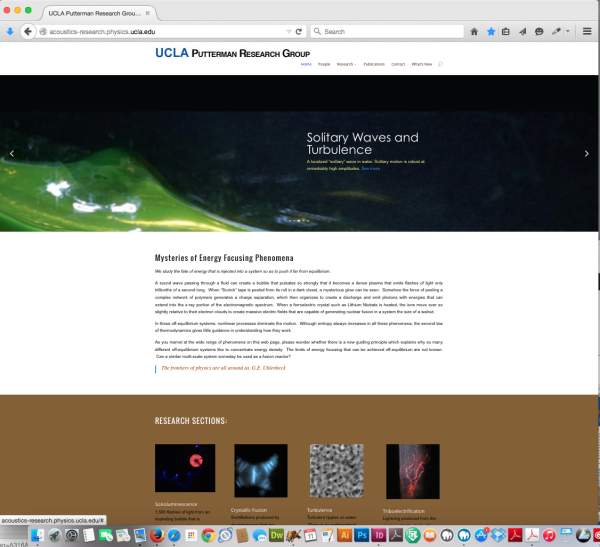Click the browser Search field
Image resolution: width=600 pixels, height=547 pixels.
coord(386,31)
